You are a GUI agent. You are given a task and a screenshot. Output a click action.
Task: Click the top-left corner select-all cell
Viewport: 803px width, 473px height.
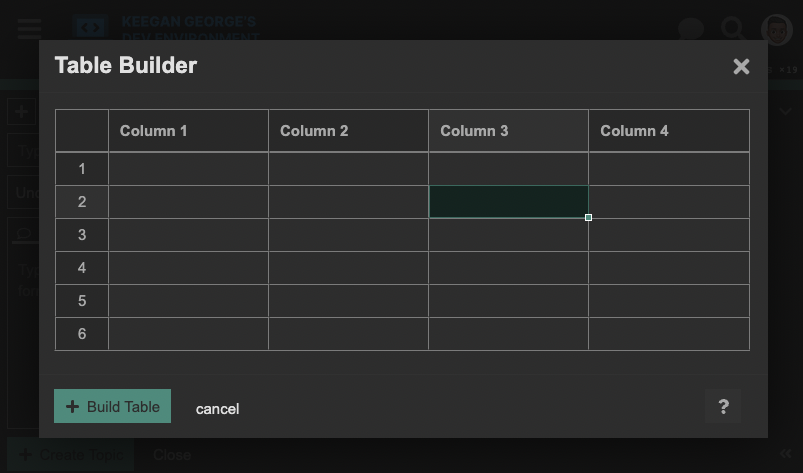point(82,131)
